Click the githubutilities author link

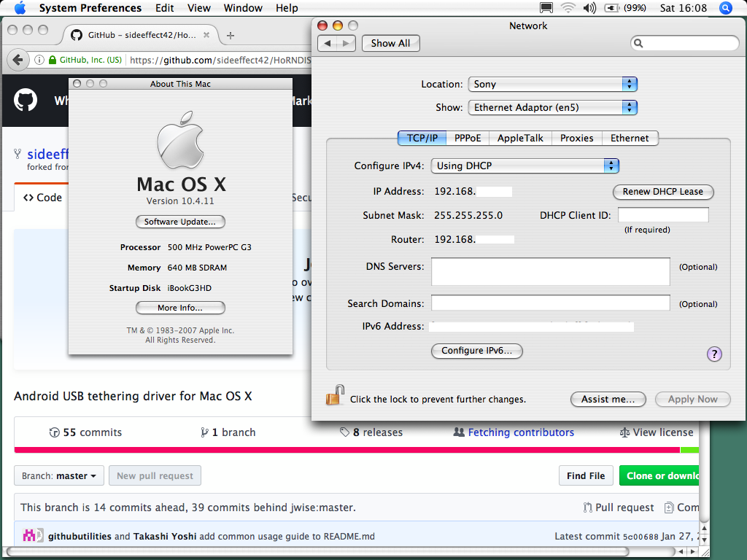click(80, 536)
